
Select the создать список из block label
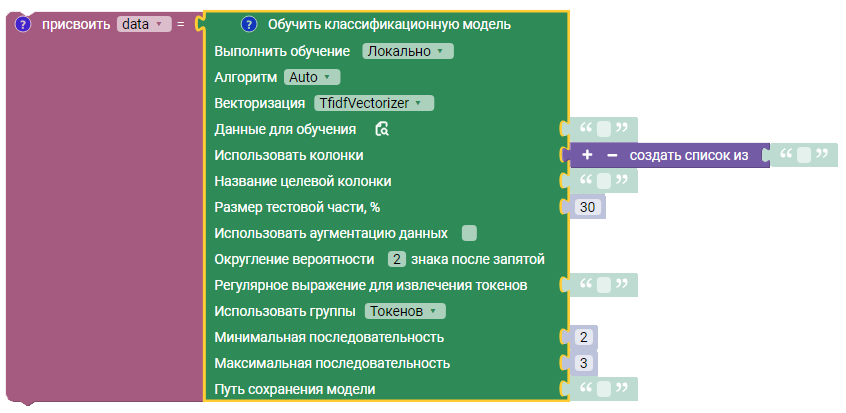tap(689, 155)
